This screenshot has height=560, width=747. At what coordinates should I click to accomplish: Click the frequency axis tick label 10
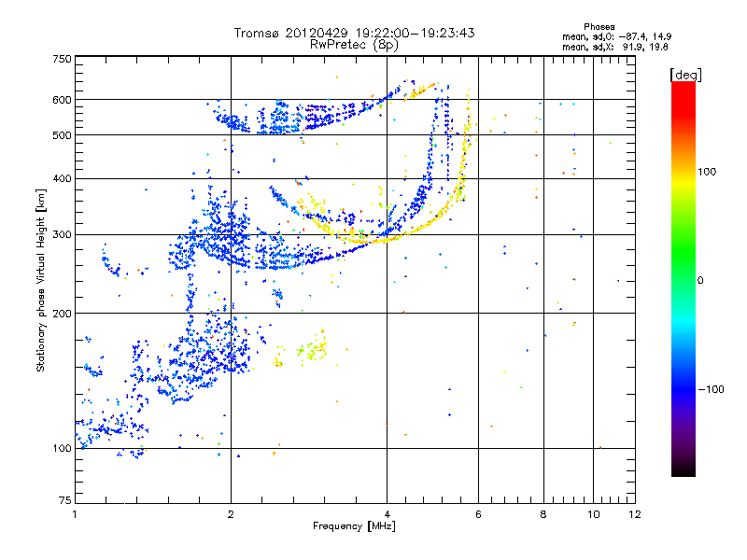pyautogui.click(x=594, y=514)
